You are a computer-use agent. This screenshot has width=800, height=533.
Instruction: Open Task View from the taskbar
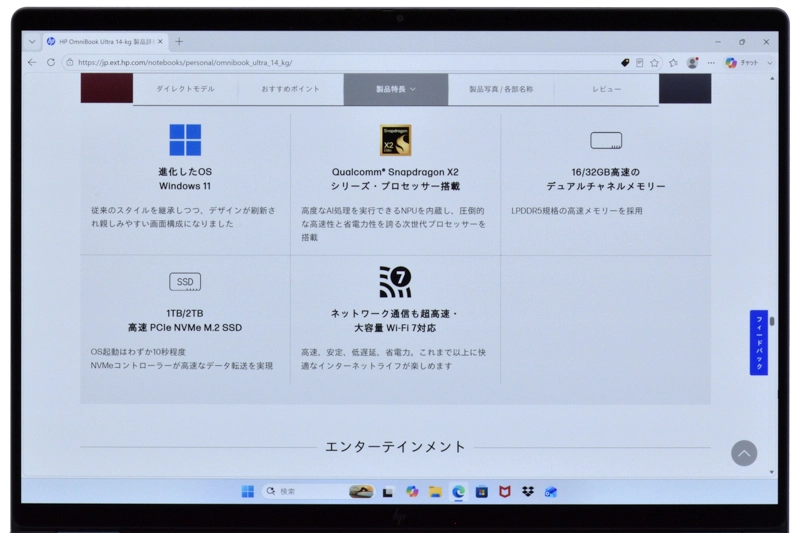tap(388, 492)
